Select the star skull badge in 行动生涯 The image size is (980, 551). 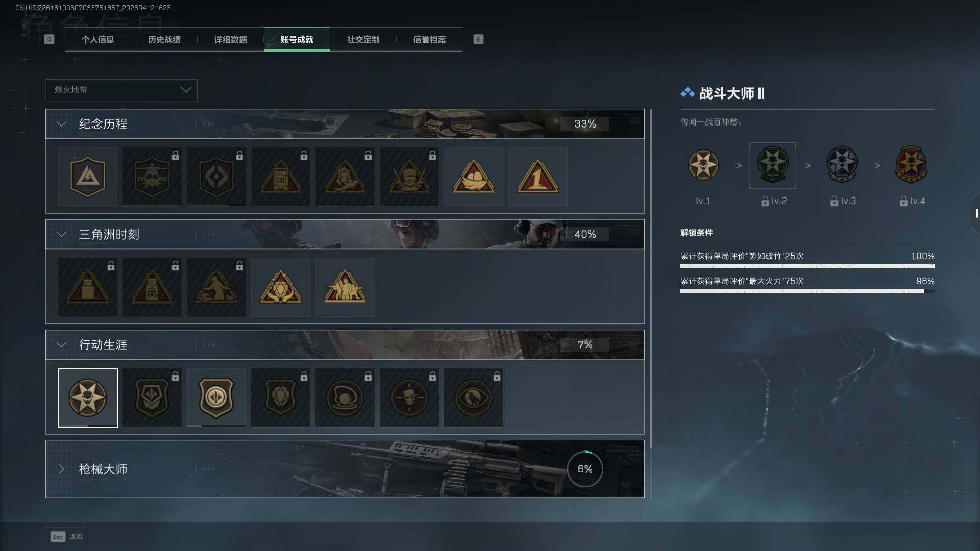coord(87,397)
